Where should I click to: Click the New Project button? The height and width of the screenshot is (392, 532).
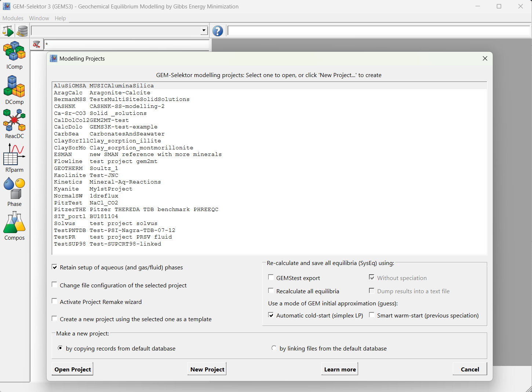(x=207, y=369)
